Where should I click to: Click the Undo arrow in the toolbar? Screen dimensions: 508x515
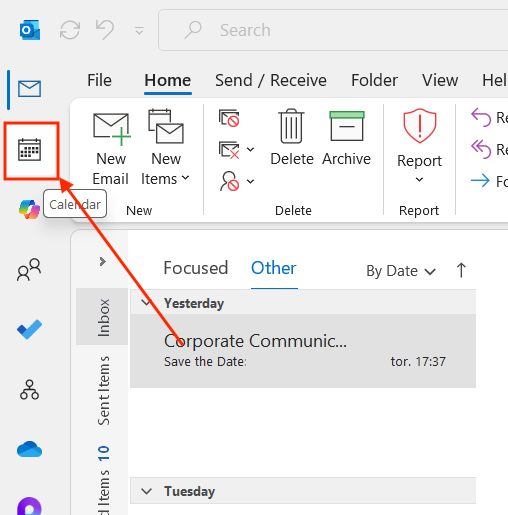(105, 29)
